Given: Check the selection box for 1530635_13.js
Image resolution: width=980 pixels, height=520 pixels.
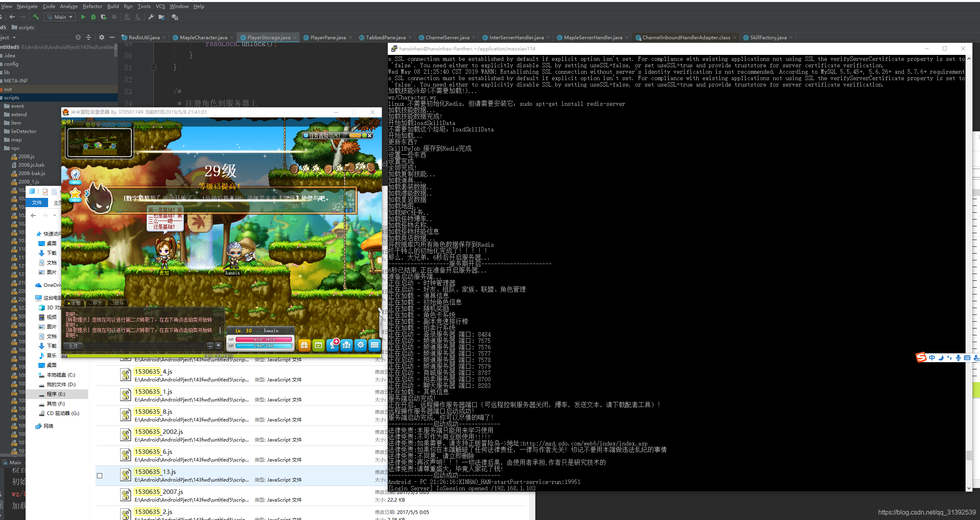Looking at the screenshot, I should coord(100,476).
